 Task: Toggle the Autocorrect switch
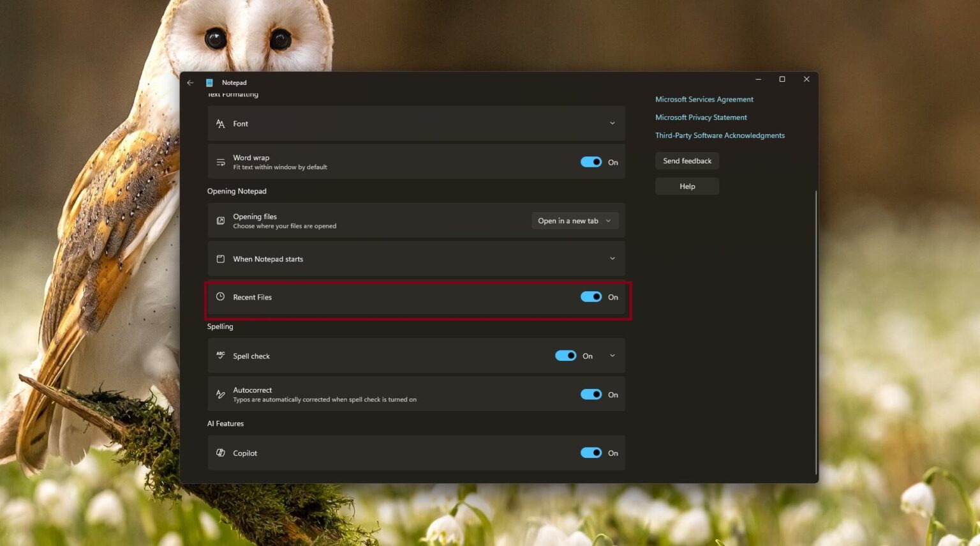(591, 394)
